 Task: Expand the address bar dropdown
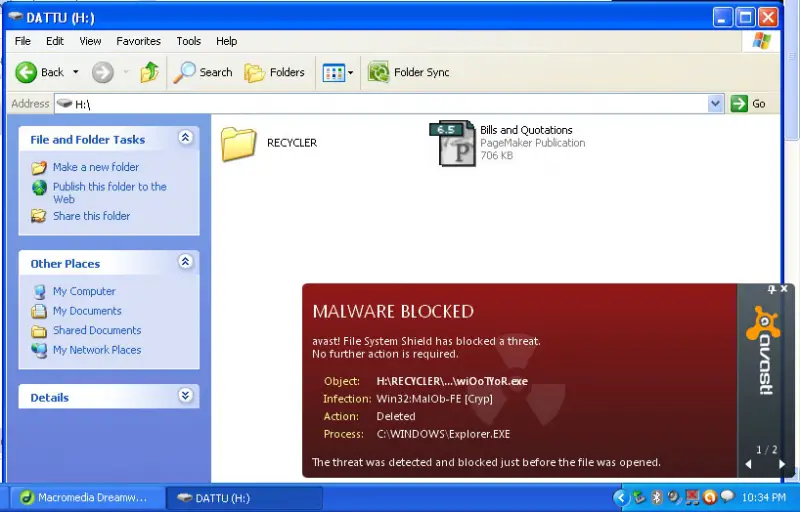click(x=715, y=104)
